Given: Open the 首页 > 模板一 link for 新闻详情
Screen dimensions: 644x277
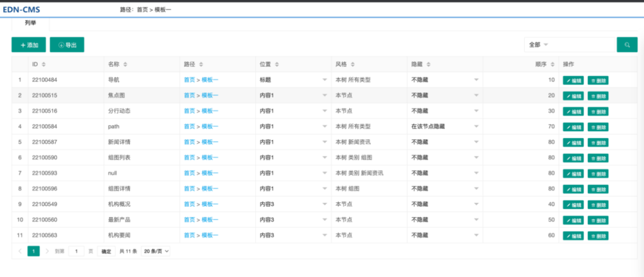Looking at the screenshot, I should (x=201, y=142).
